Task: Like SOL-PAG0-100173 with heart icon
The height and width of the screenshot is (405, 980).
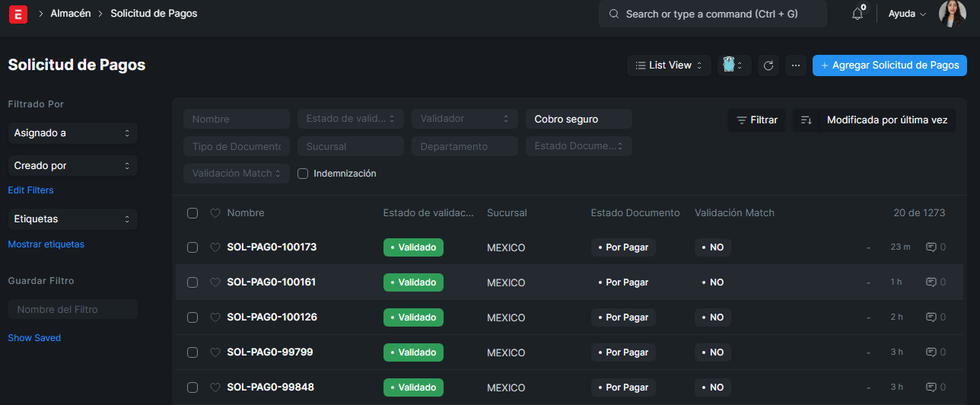Action: pyautogui.click(x=215, y=247)
